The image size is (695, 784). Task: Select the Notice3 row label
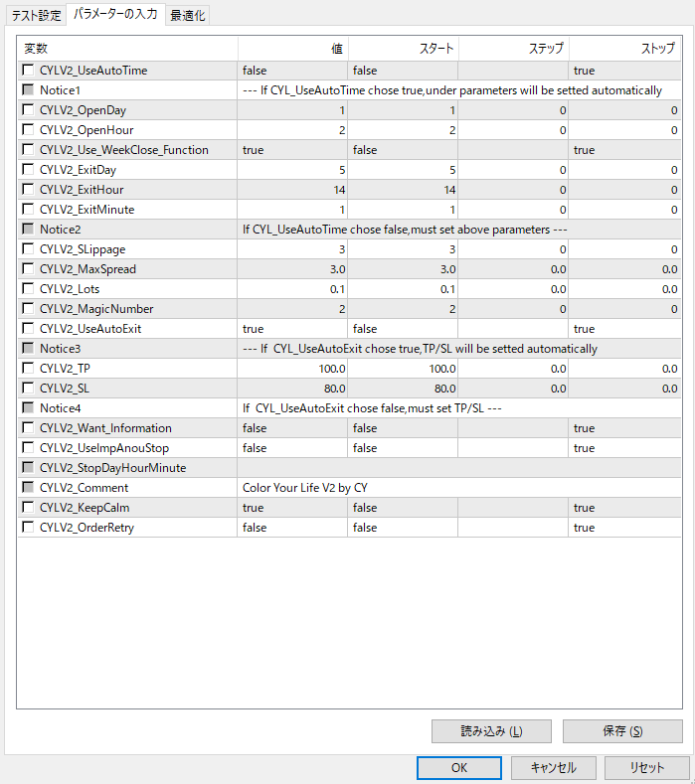(60, 349)
